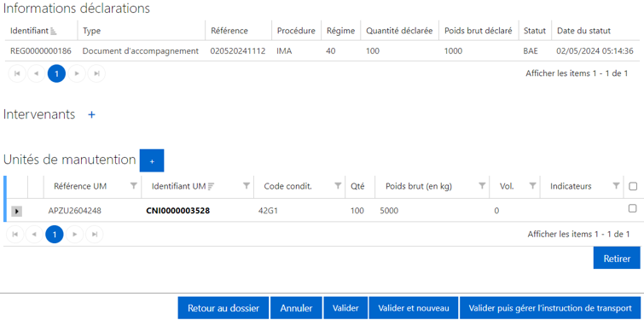Select page 1 in the declarations pager
The image size is (644, 320).
[x=56, y=73]
